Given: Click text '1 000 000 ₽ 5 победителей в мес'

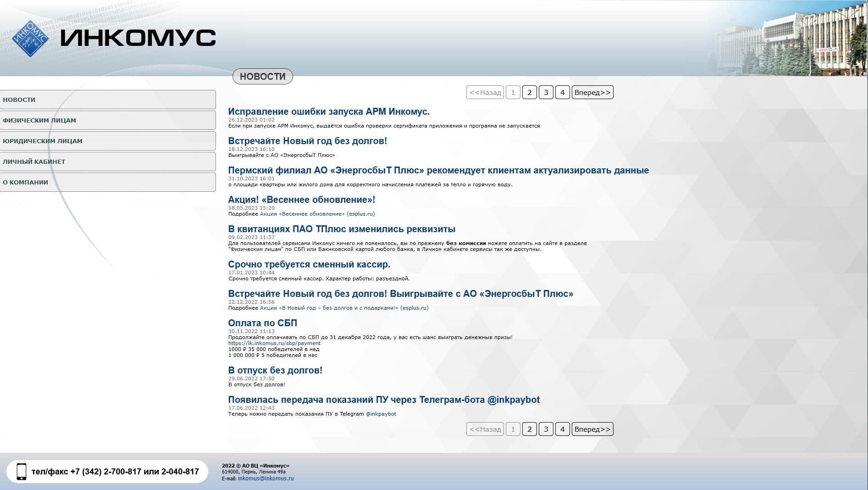Looking at the screenshot, I should click(x=273, y=355).
